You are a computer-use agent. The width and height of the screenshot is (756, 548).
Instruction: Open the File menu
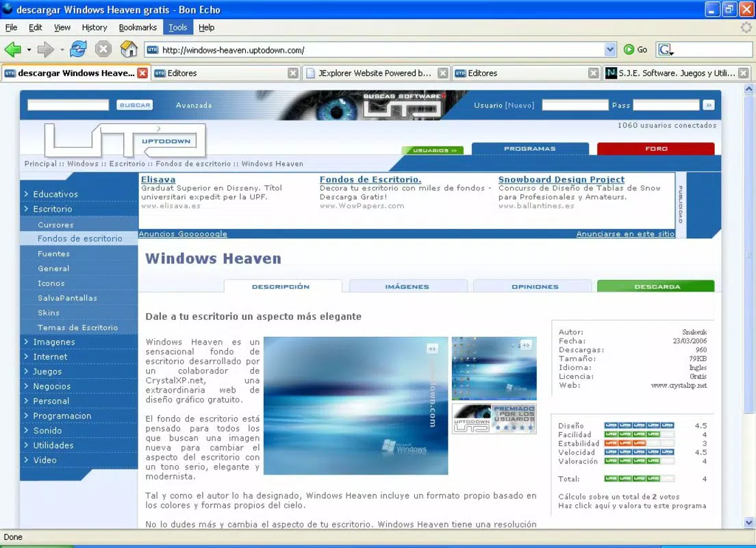11,27
